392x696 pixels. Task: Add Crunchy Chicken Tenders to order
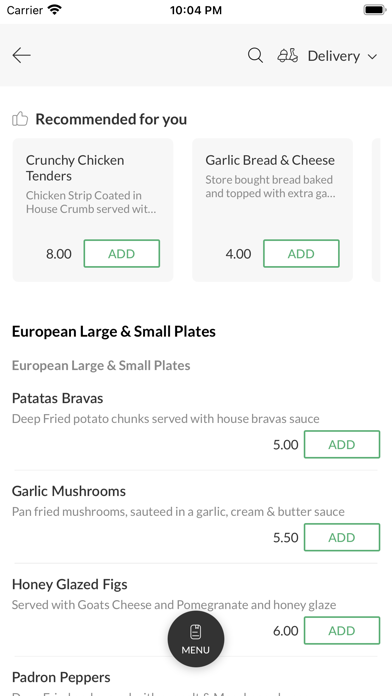coord(122,253)
